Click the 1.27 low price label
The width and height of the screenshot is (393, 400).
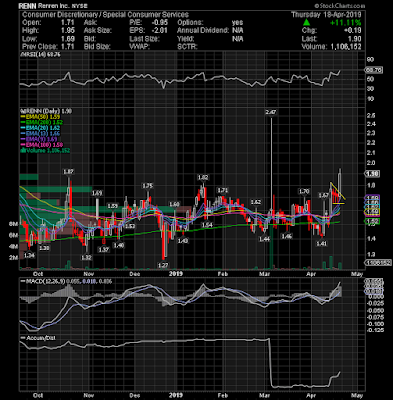point(163,266)
